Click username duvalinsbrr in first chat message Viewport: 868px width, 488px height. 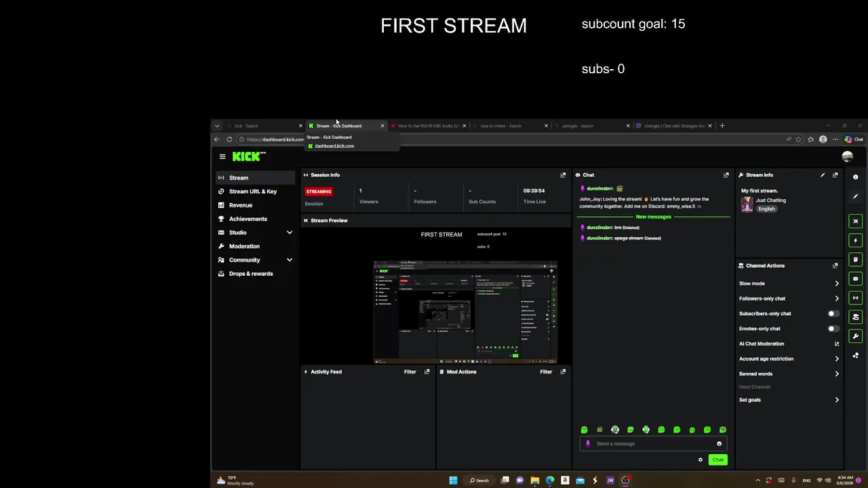(600, 188)
